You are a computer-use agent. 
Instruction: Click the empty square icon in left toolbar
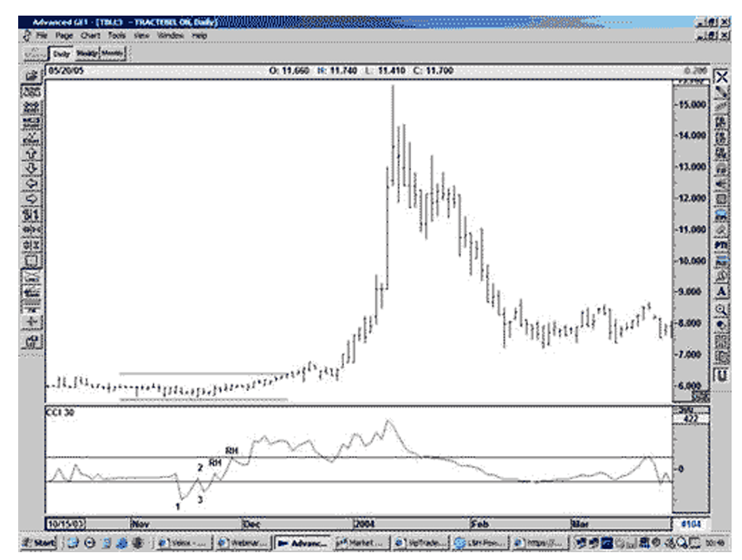coord(31,260)
